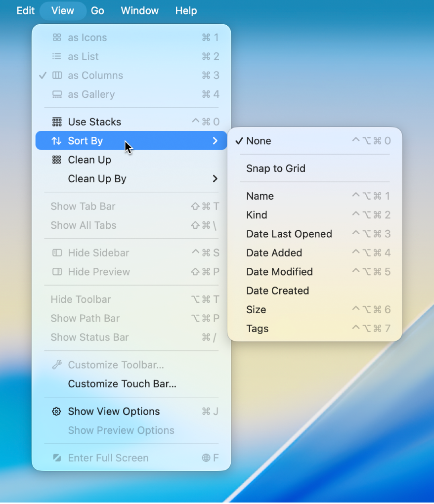Click the View menu in menu bar

[63, 10]
